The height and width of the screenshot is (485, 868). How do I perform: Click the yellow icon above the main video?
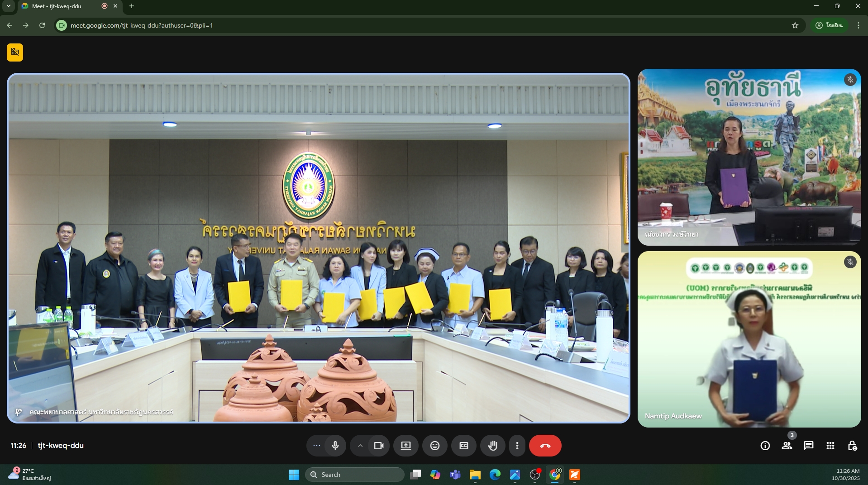pos(15,52)
